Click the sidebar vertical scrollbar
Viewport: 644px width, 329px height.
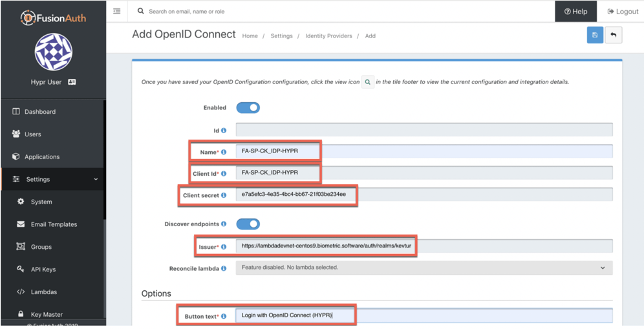(x=105, y=160)
